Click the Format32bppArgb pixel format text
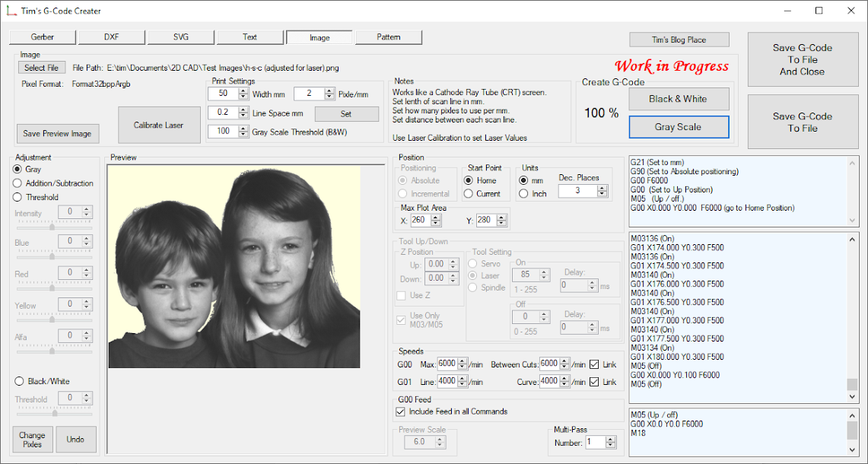Viewport: 868px width, 464px height. [x=101, y=84]
